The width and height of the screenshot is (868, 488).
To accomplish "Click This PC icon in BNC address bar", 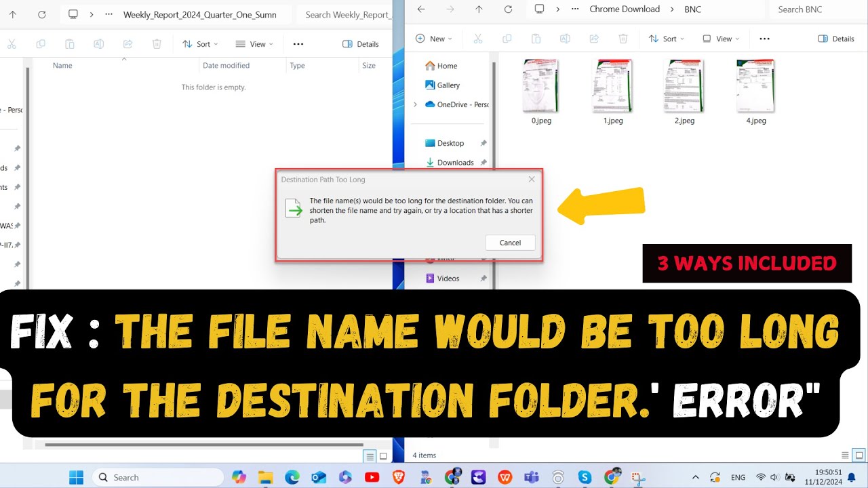I will click(539, 9).
